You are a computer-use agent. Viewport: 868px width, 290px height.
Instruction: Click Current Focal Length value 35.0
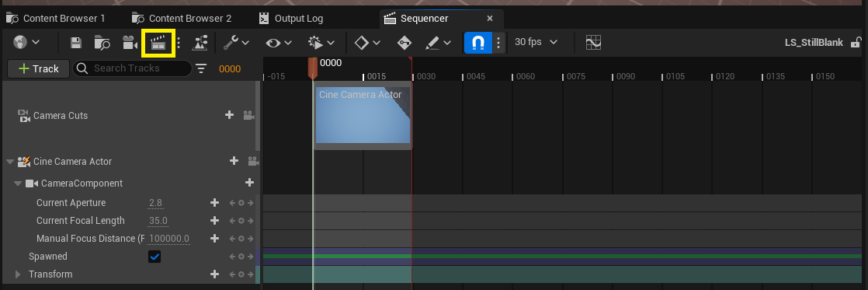click(158, 221)
